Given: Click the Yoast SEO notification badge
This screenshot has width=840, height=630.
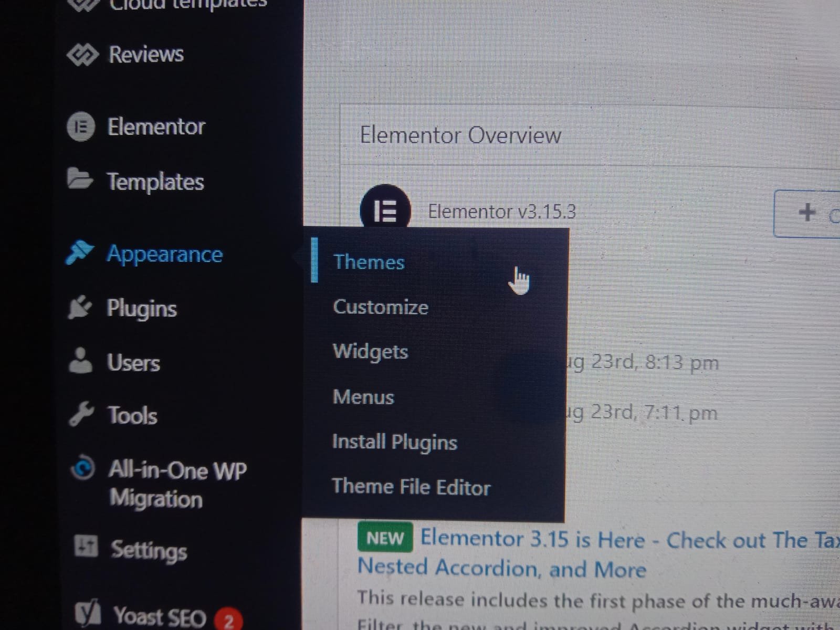Looking at the screenshot, I should coord(229,621).
